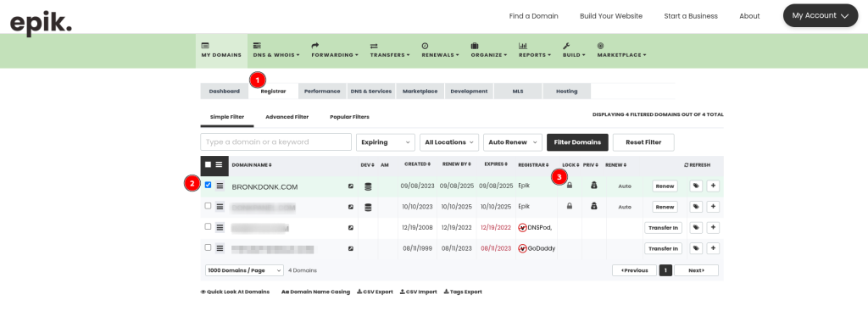Tick the select-all checkbox in the table header
Screen dimensions: 868x311
pyautogui.click(x=209, y=164)
